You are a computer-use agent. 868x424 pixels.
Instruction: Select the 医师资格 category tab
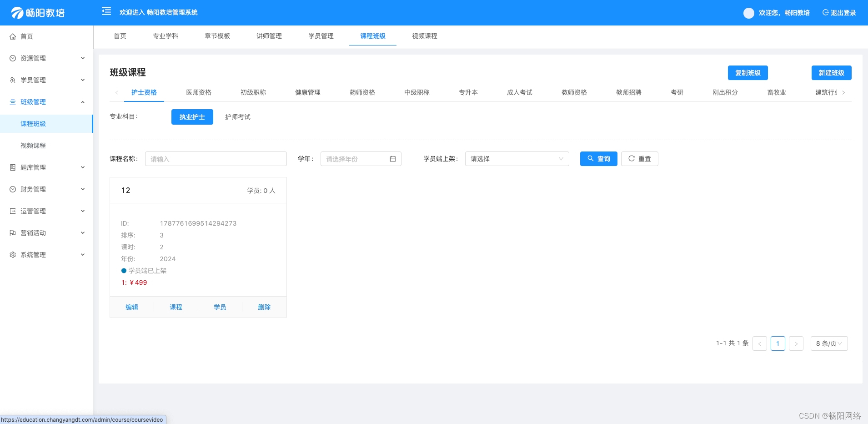click(x=199, y=92)
